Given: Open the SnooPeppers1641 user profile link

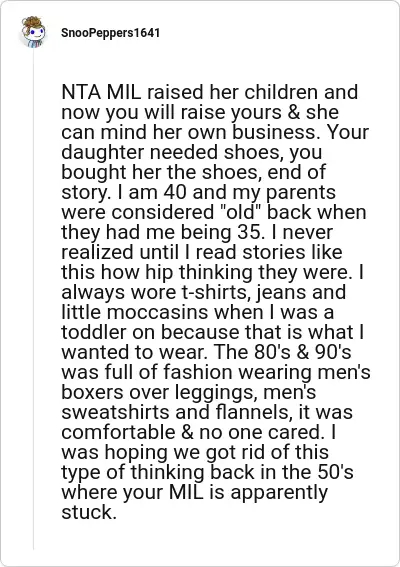Looking at the screenshot, I should 110,33.
